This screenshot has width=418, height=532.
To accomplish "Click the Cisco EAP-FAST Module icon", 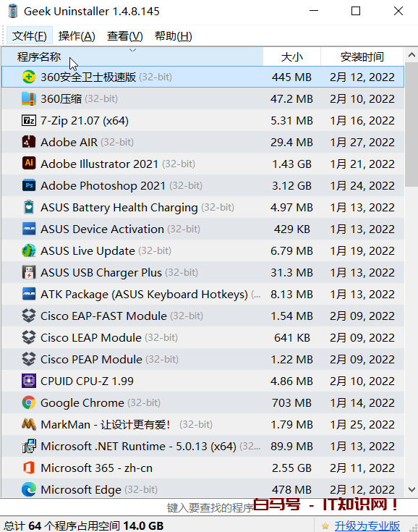I will [x=29, y=316].
